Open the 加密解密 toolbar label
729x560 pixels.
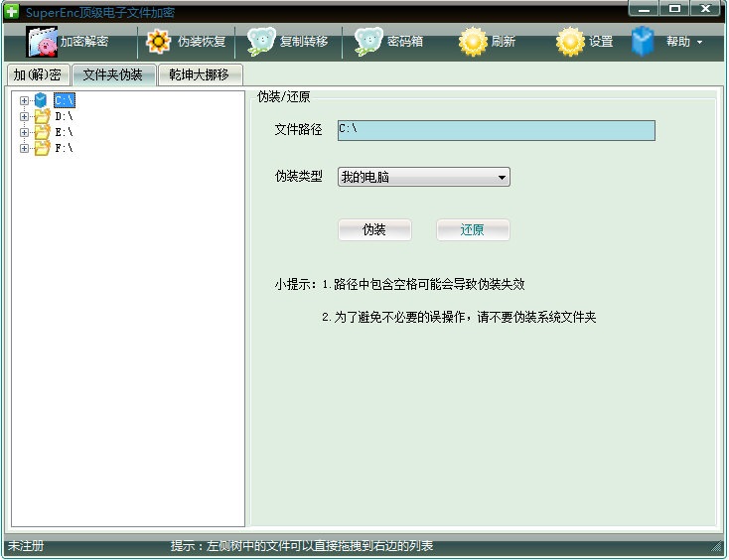(84, 42)
